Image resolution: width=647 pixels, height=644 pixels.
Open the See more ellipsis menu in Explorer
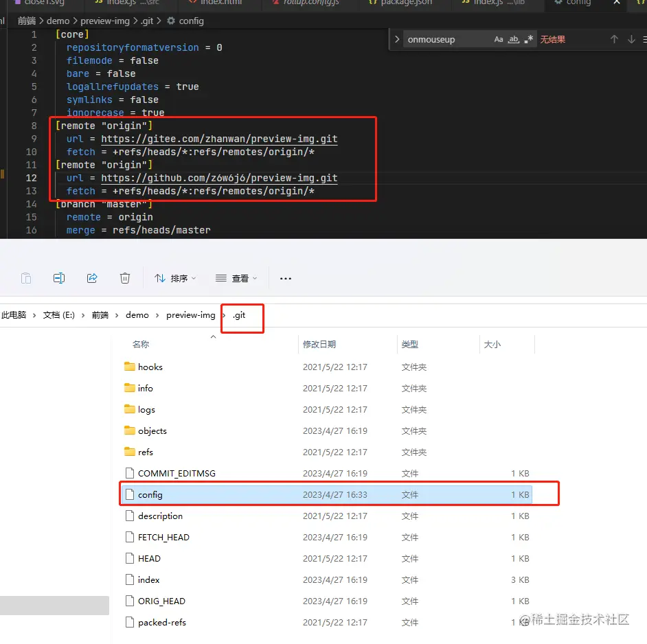coord(286,279)
